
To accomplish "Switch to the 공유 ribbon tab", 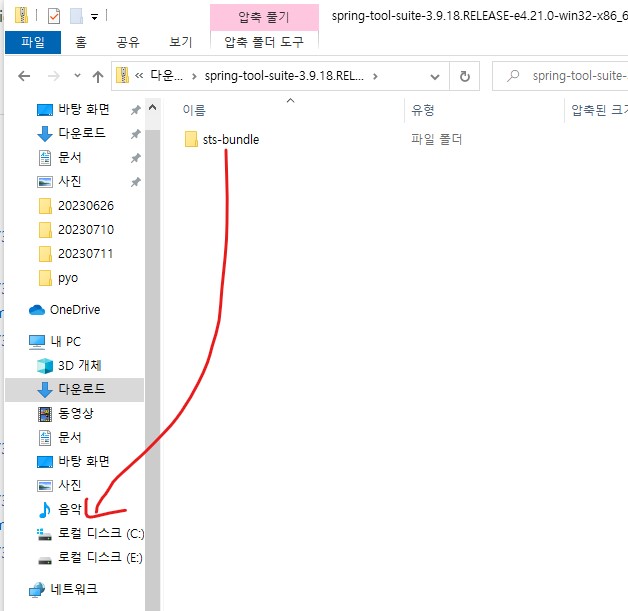I will click(128, 42).
